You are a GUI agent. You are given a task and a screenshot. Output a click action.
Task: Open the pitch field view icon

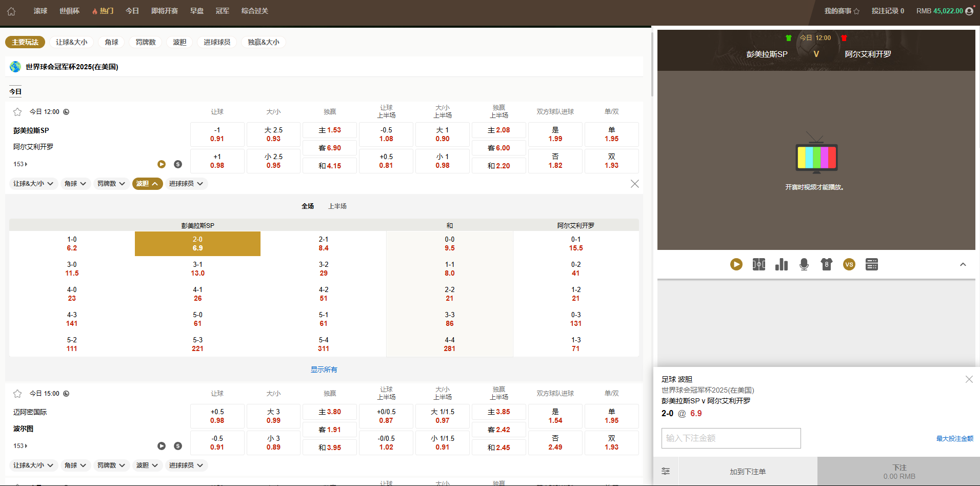759,264
